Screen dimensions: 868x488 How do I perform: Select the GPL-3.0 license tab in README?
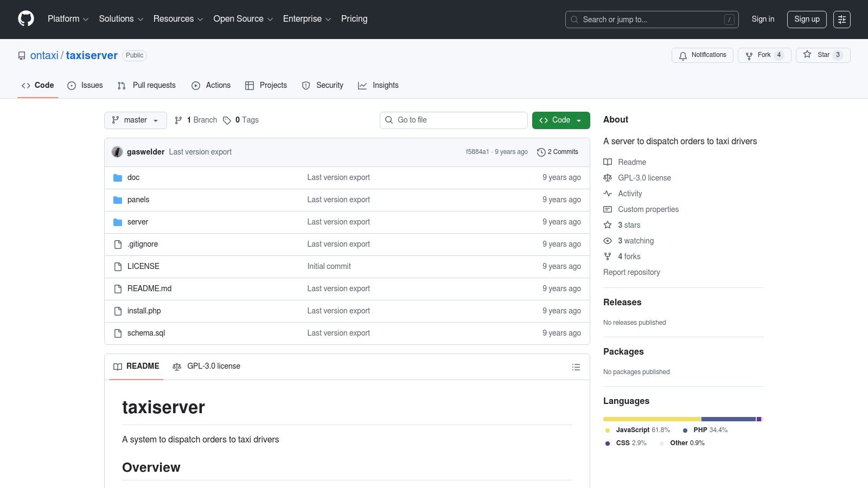(x=206, y=367)
